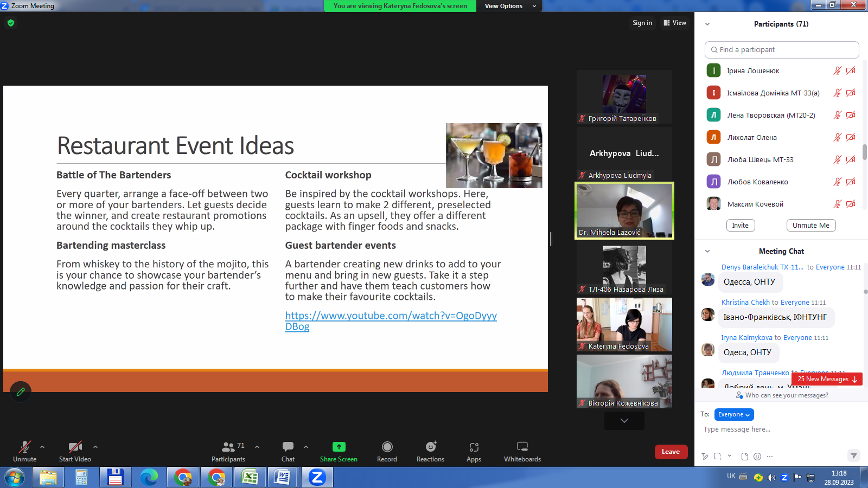Screen dimensions: 868x488
Task: Click the annotation pencil icon
Action: click(21, 391)
